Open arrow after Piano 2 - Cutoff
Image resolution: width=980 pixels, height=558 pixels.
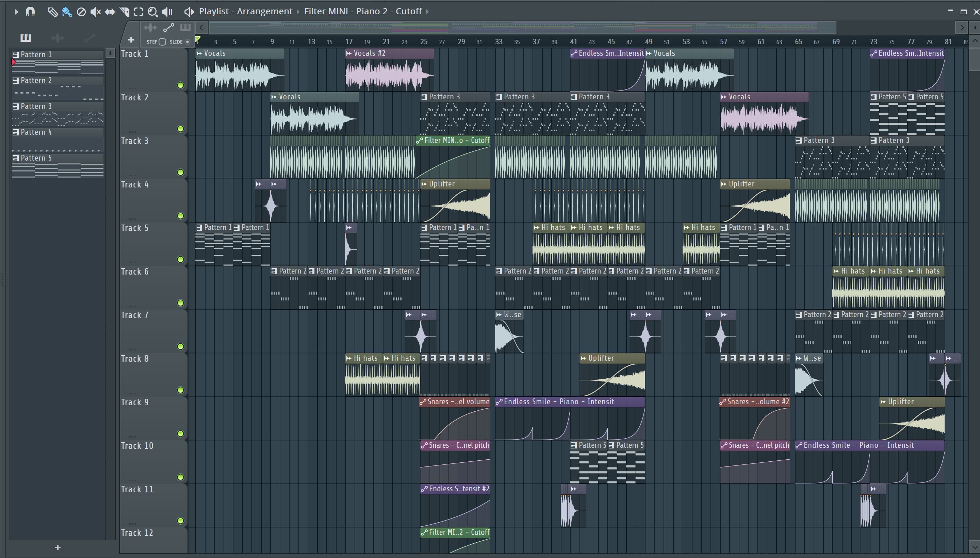(x=427, y=12)
